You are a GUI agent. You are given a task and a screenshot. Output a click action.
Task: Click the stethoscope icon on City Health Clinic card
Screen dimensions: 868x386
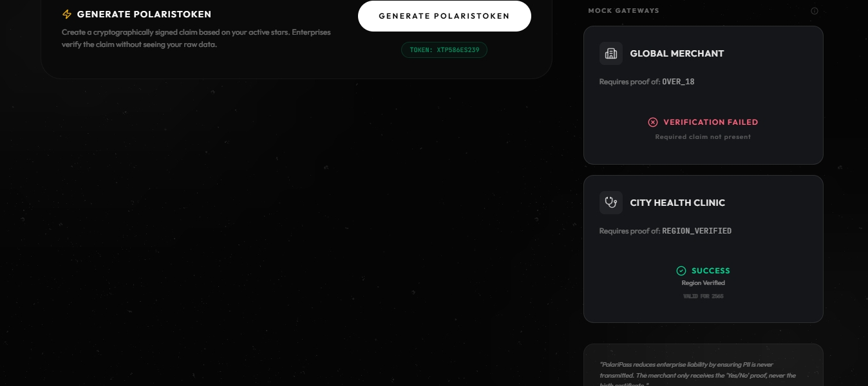click(611, 203)
